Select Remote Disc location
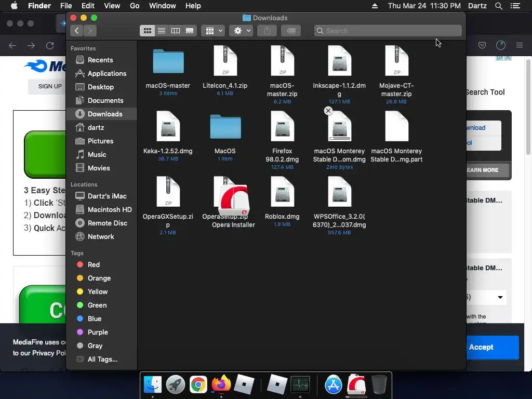Image resolution: width=532 pixels, height=399 pixels. click(x=101, y=223)
